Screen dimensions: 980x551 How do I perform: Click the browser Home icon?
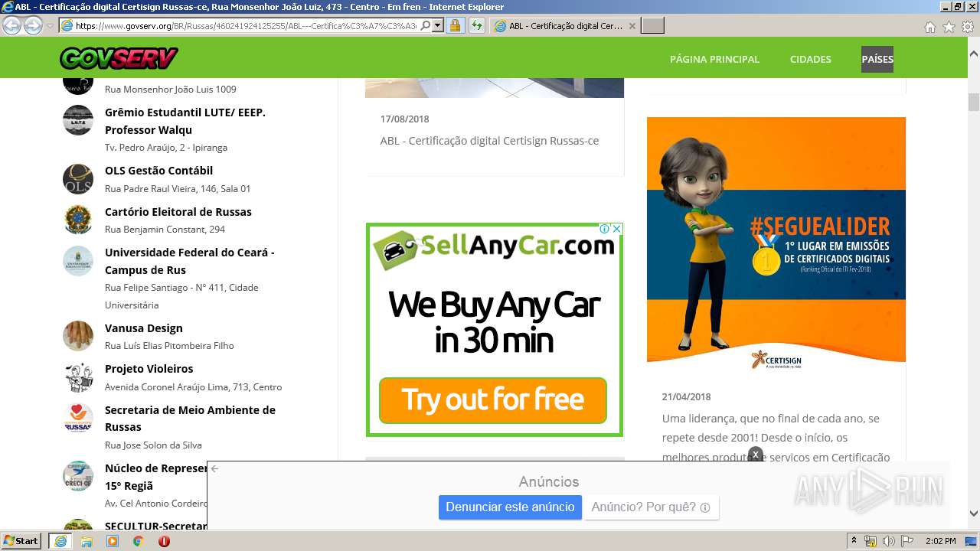pyautogui.click(x=929, y=27)
